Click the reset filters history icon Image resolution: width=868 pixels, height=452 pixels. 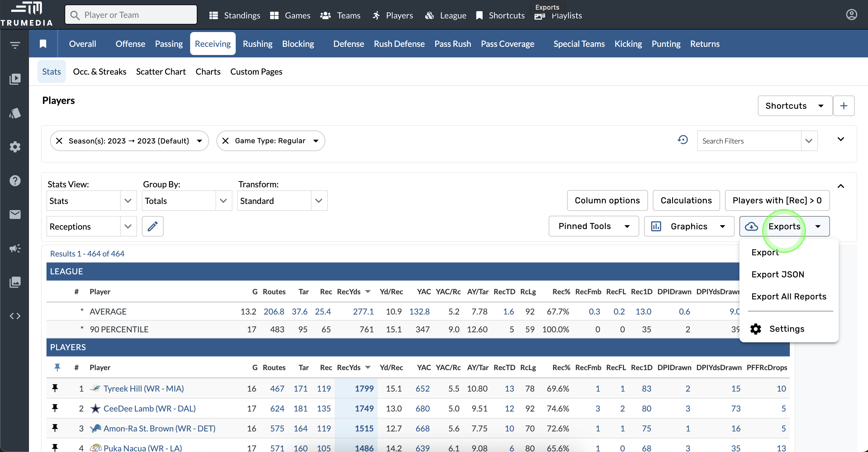pyautogui.click(x=683, y=140)
